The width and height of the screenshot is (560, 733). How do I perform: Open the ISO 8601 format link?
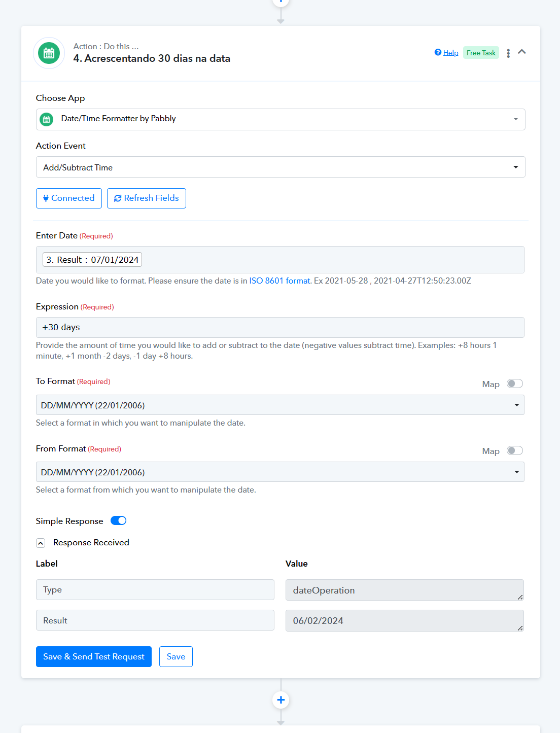click(279, 281)
